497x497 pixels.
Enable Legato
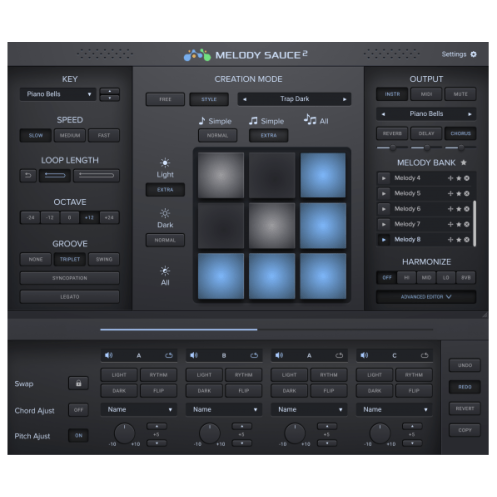pyautogui.click(x=70, y=297)
